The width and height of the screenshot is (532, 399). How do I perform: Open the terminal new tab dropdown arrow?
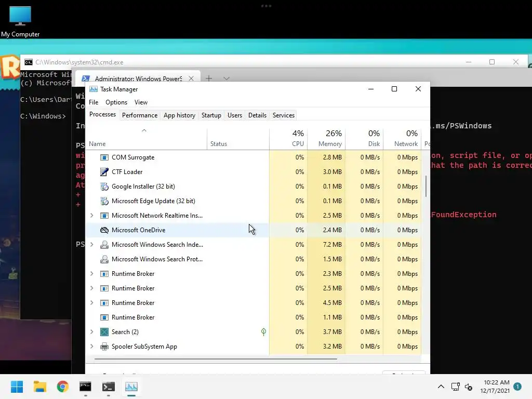click(x=227, y=79)
